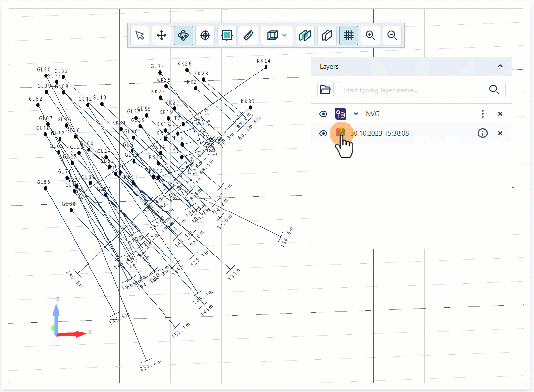Toggle visibility of 30.10.2023 15:38:08 layer
The image size is (534, 392).
coord(323,133)
